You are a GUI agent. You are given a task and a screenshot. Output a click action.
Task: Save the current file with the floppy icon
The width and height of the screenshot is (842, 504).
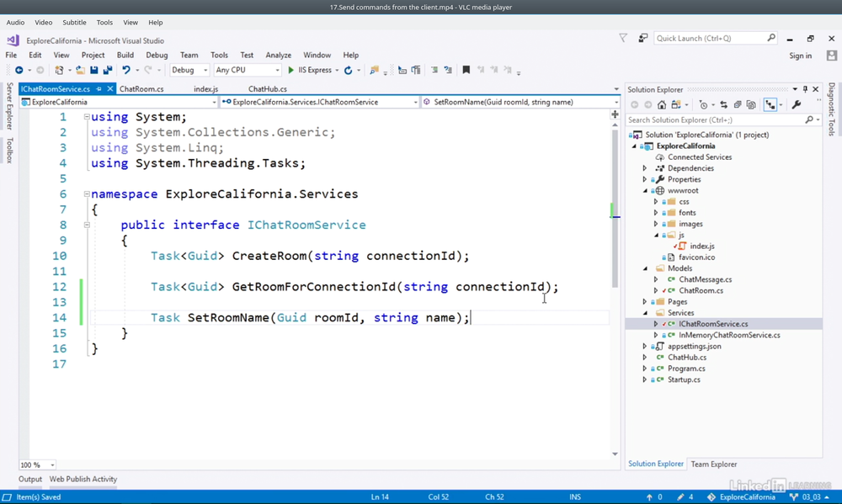[x=94, y=71]
